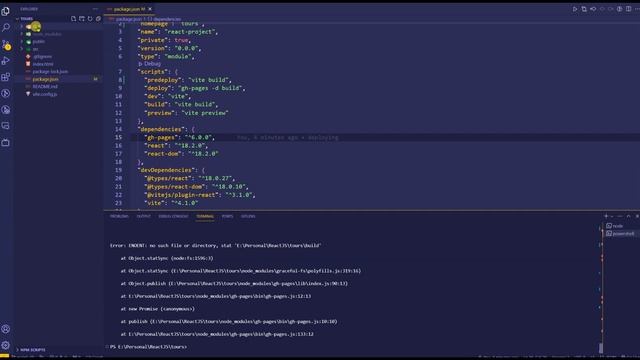Viewport: 640px width, 360px height.
Task: Switch to the GitLens panel tab
Action: [248, 216]
